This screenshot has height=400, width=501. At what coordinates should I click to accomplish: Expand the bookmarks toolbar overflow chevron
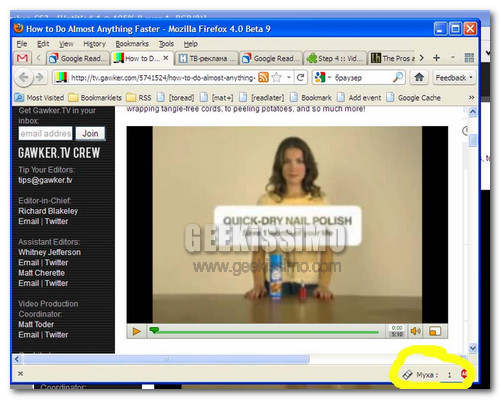click(x=471, y=98)
